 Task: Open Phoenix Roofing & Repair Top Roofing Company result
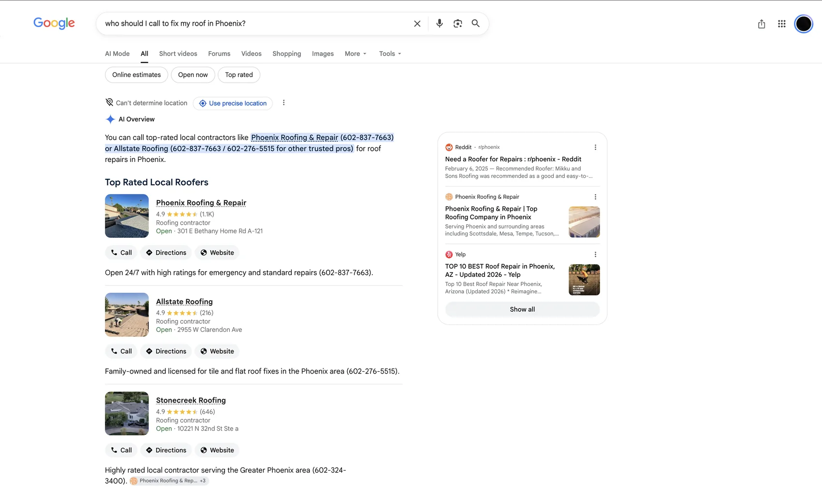click(491, 213)
